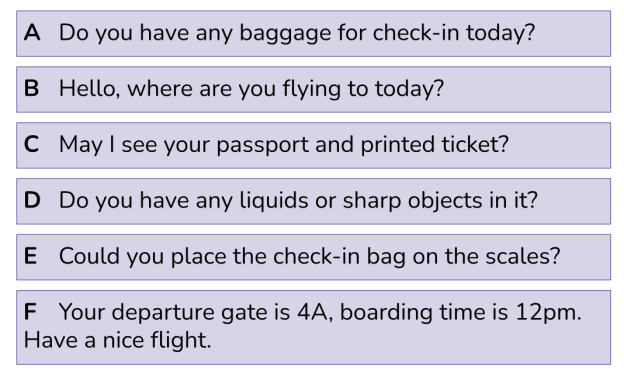Image resolution: width=624 pixels, height=380 pixels.
Task: Click the words 'Have a nice flight'
Action: pyautogui.click(x=117, y=341)
